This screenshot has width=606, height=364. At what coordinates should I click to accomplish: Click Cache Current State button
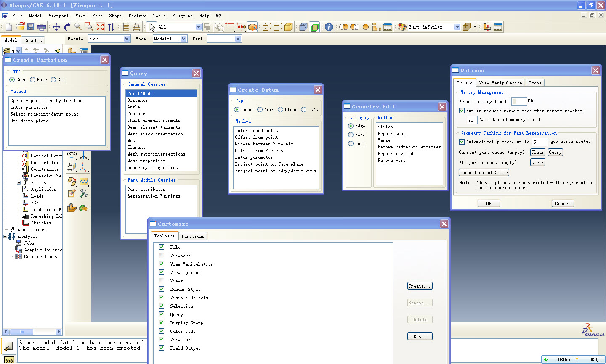pyautogui.click(x=484, y=172)
